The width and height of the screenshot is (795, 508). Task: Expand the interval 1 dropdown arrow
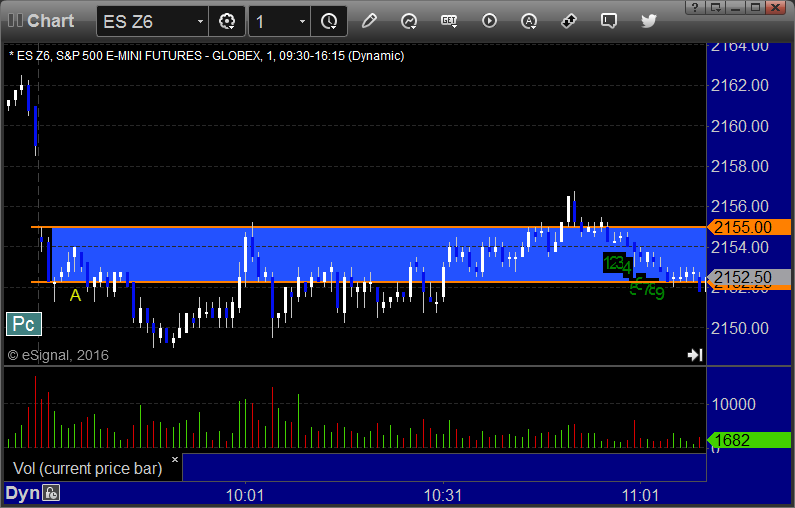tap(302, 21)
